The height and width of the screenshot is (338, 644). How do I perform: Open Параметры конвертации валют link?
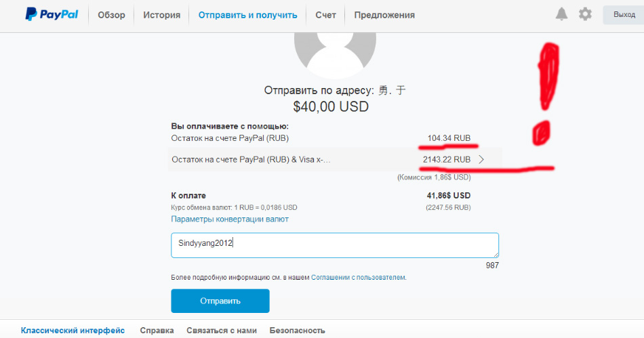pos(230,219)
